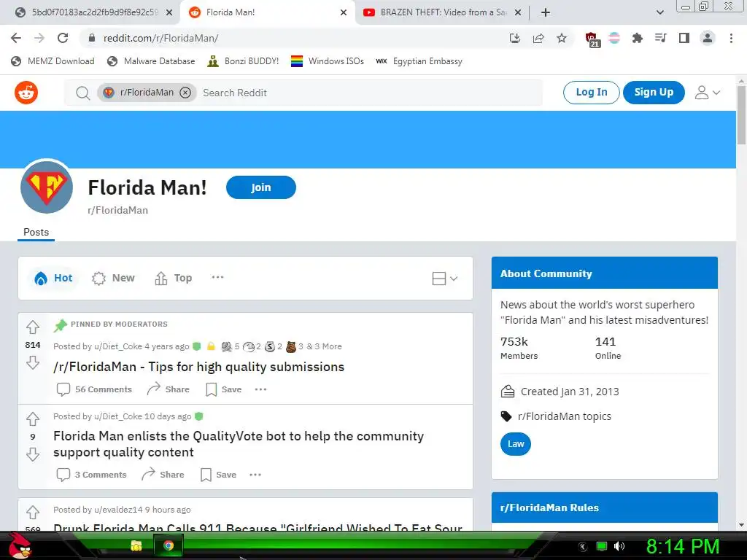Screen dimensions: 747x560
Task: Select the Posts tab
Action: click(36, 232)
